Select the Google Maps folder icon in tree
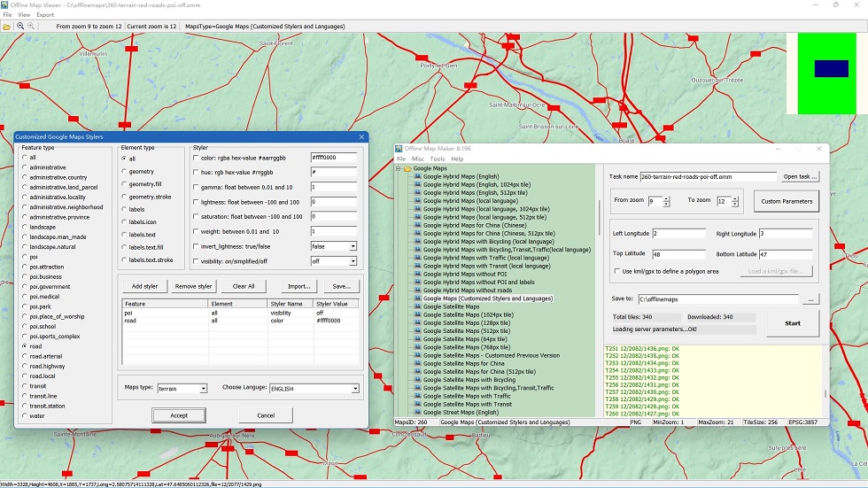 click(x=407, y=168)
